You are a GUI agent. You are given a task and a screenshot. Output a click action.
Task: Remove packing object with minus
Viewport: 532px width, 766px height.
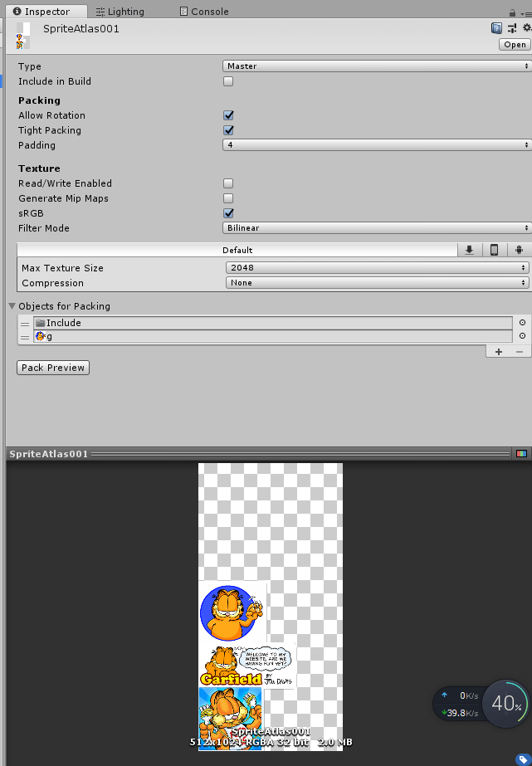click(520, 352)
